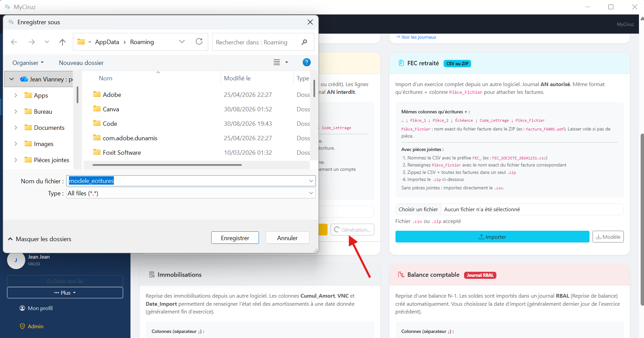This screenshot has width=644, height=338.
Task: Collapse the Jean Vianney OneDrive node
Action: click(12, 79)
